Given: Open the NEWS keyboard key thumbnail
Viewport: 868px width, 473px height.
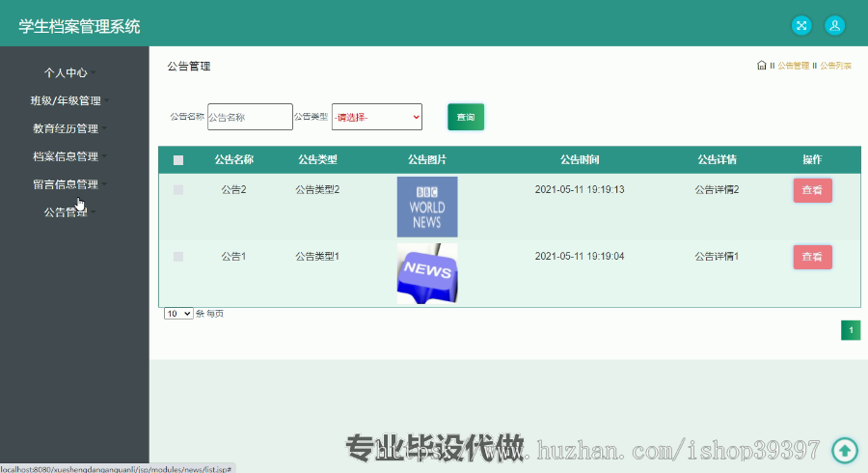Looking at the screenshot, I should 427,273.
